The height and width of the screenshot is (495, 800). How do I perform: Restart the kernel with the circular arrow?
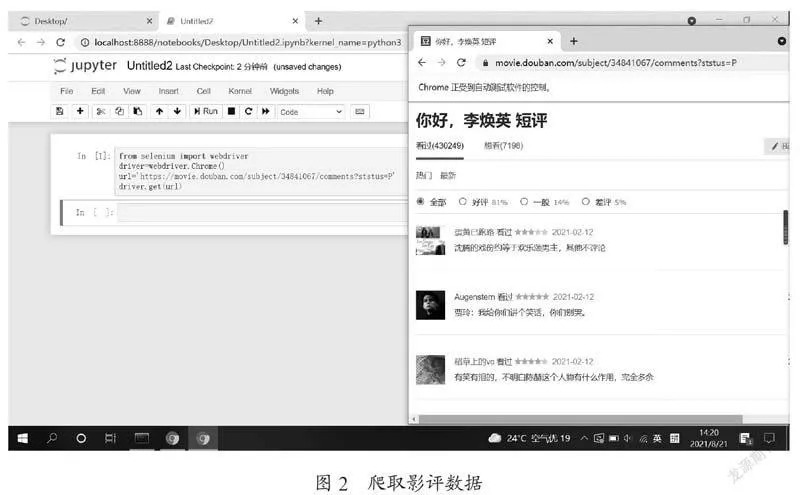[x=248, y=111]
